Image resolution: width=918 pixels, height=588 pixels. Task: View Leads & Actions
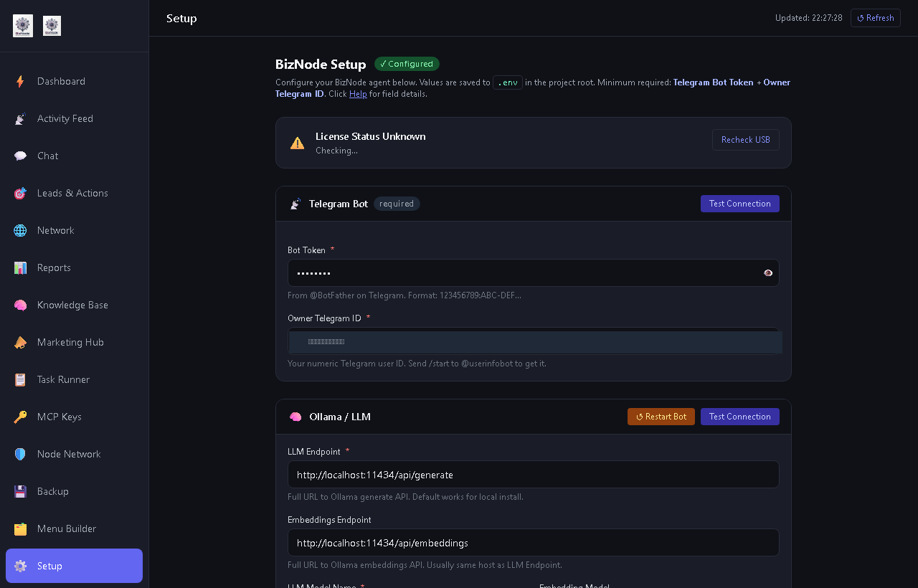72,193
